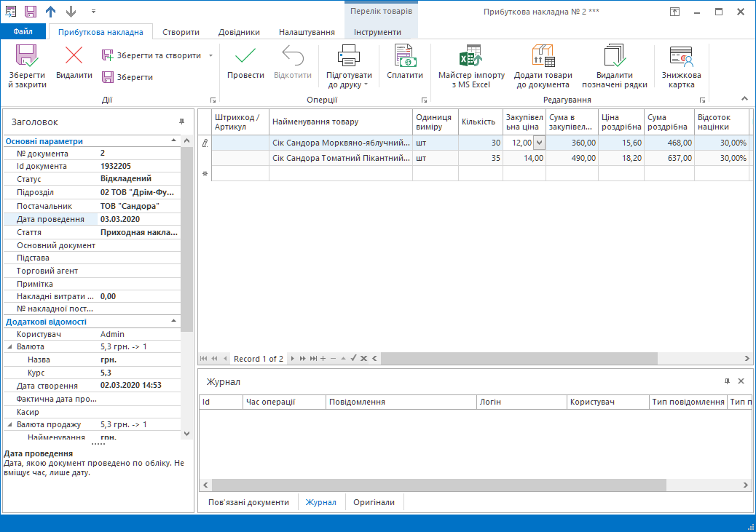Collapse the Основні параметри section

click(x=173, y=141)
